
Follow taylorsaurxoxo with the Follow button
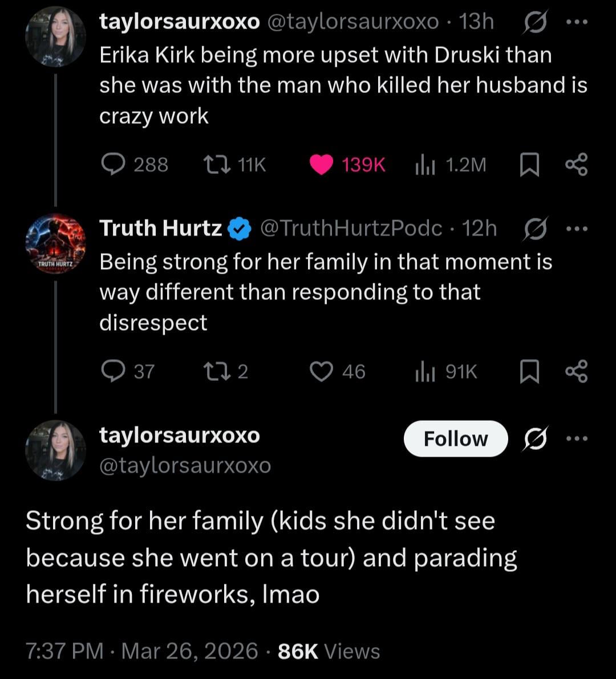455,439
